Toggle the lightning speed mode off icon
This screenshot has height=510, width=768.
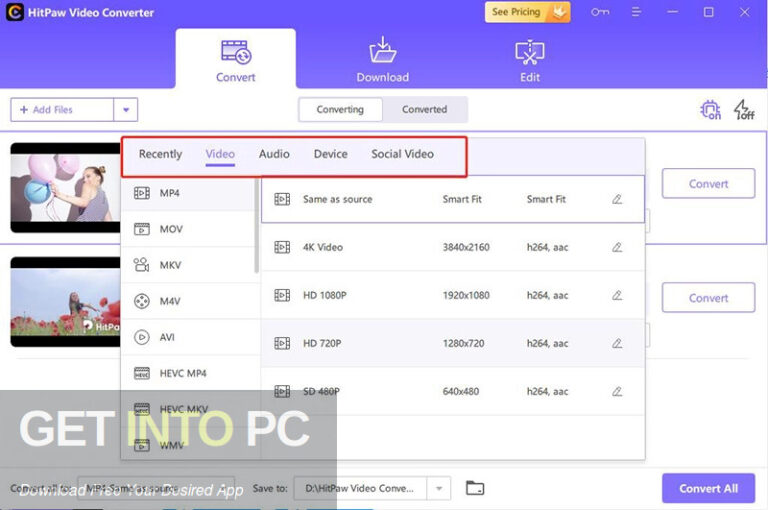[x=744, y=110]
